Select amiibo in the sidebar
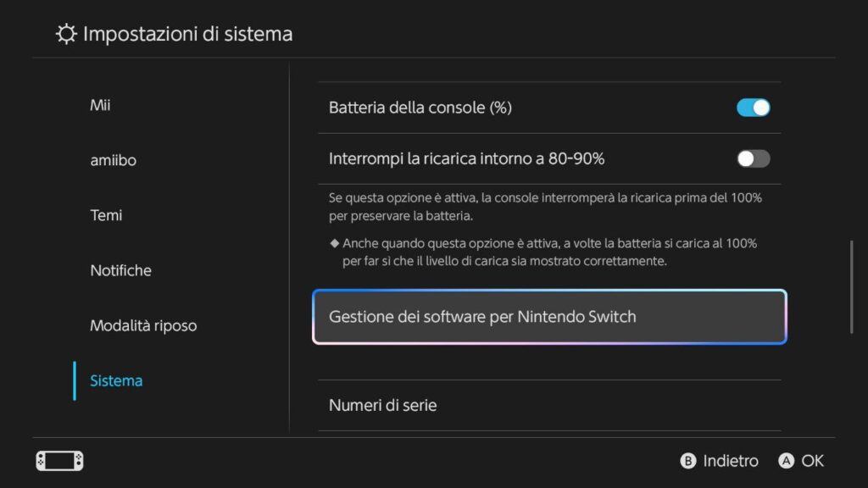Image resolution: width=868 pixels, height=488 pixels. [113, 160]
